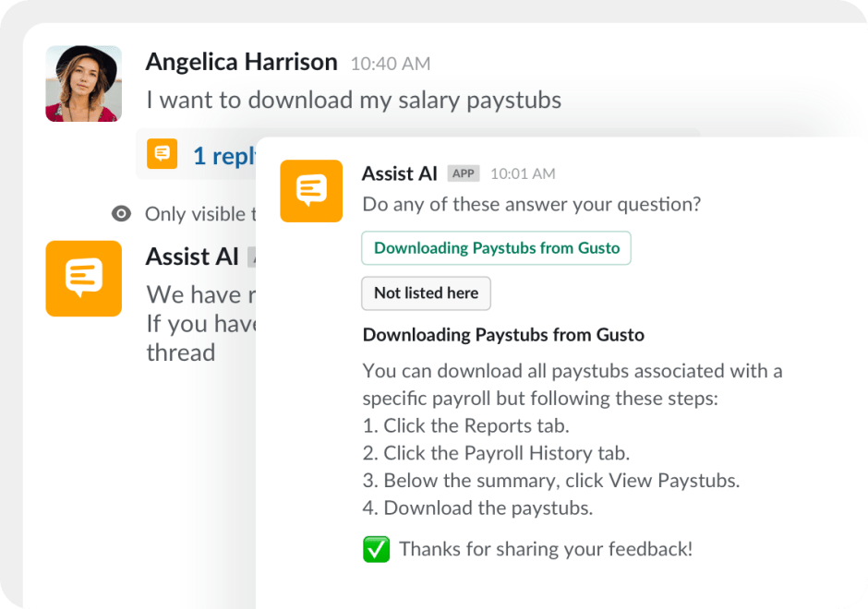Click the Do any of these answer question text

(x=531, y=204)
